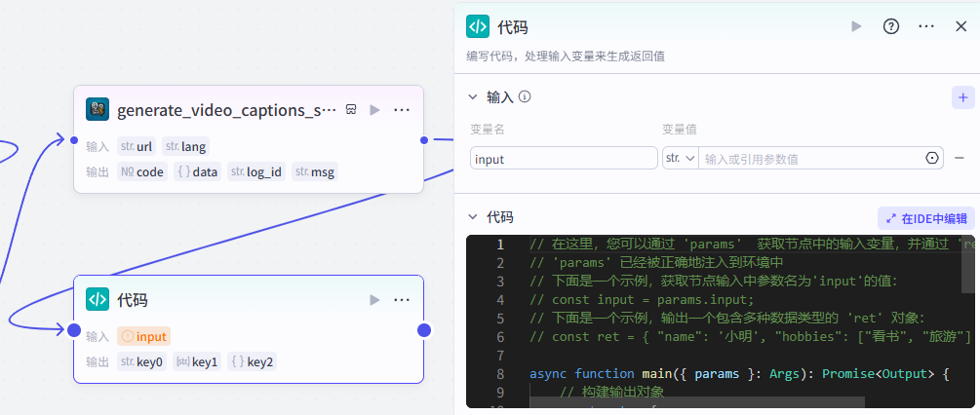Viewport: 980px width, 415px height.
Task: Select the 代码 node title on canvas
Action: click(x=133, y=300)
